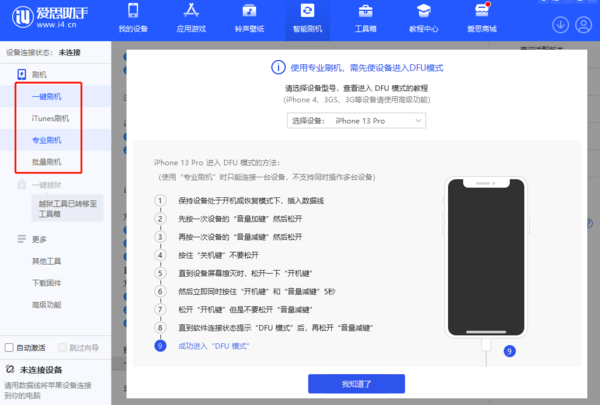Click step 4 按住 关机键 instruction

[x=218, y=255]
